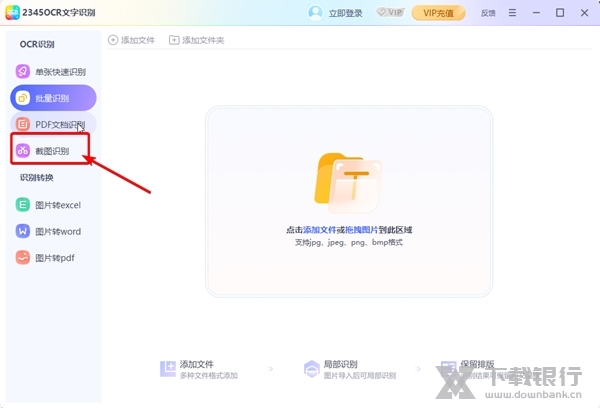Image resolution: width=600 pixels, height=408 pixels.
Task: Click the bottom 添加文件 step heading
Action: [197, 364]
